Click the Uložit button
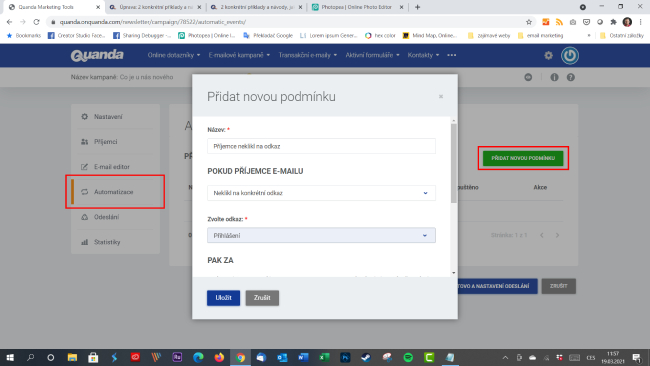The height and width of the screenshot is (366, 650). tap(223, 298)
